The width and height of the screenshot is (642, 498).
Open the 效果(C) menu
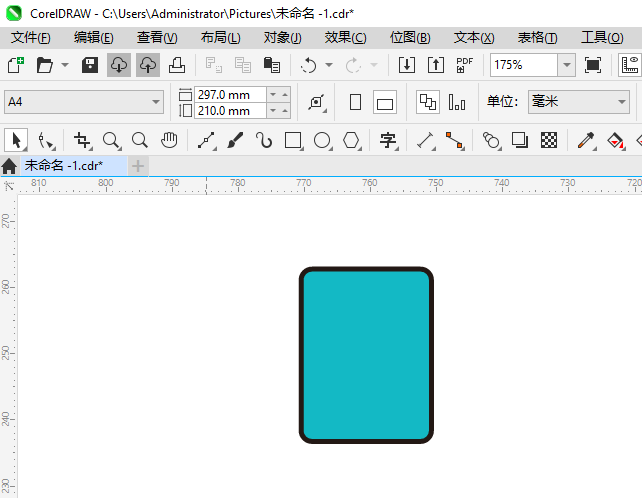[345, 37]
